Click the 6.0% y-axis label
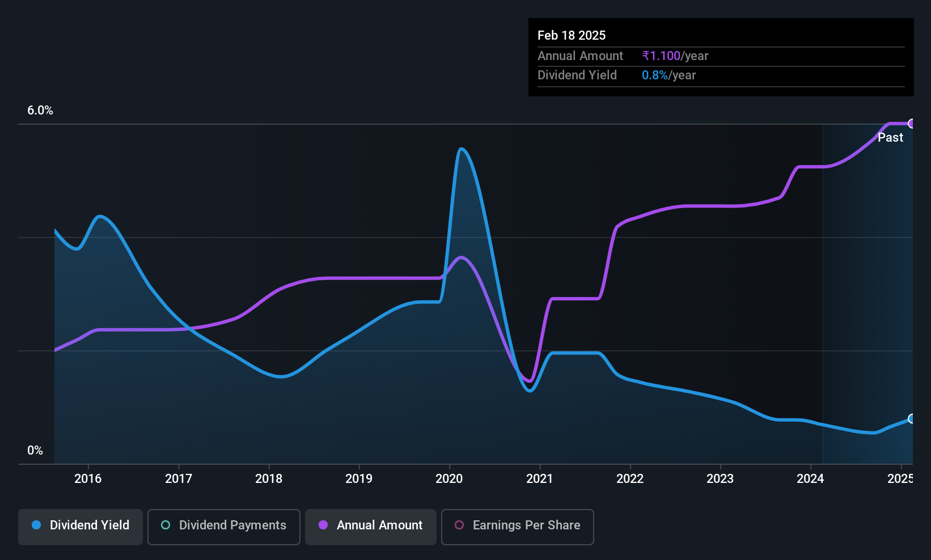The image size is (931, 560). coord(40,111)
